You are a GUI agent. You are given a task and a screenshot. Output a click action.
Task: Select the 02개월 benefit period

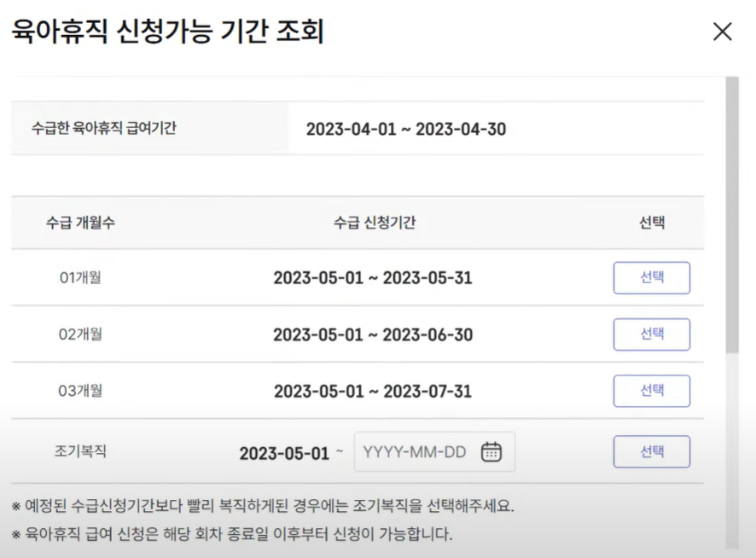(x=651, y=334)
